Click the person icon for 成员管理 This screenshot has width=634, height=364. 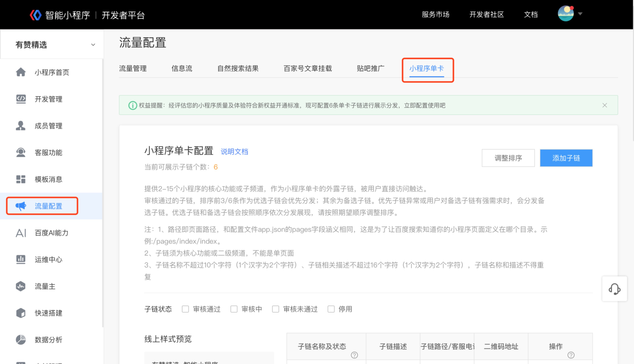pyautogui.click(x=20, y=126)
